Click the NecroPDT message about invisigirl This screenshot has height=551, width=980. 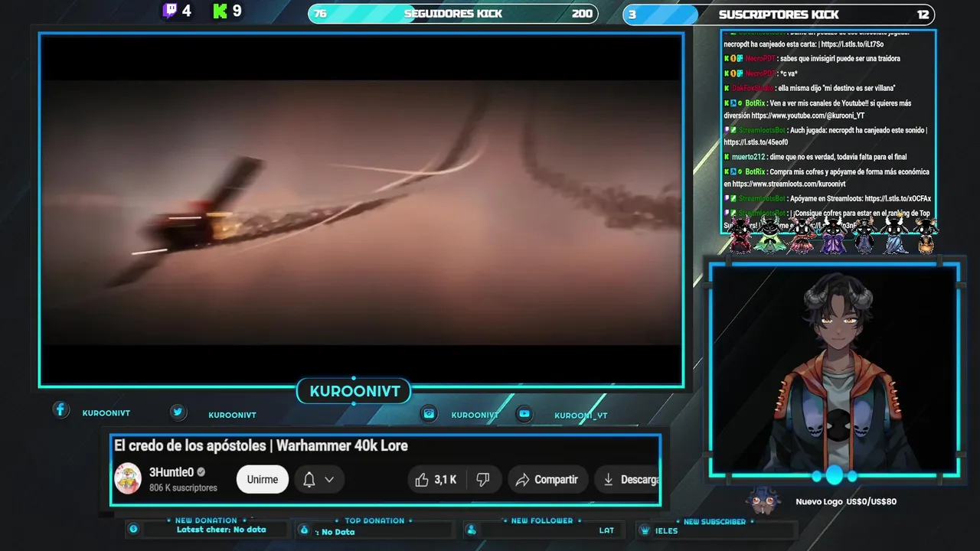click(x=840, y=58)
